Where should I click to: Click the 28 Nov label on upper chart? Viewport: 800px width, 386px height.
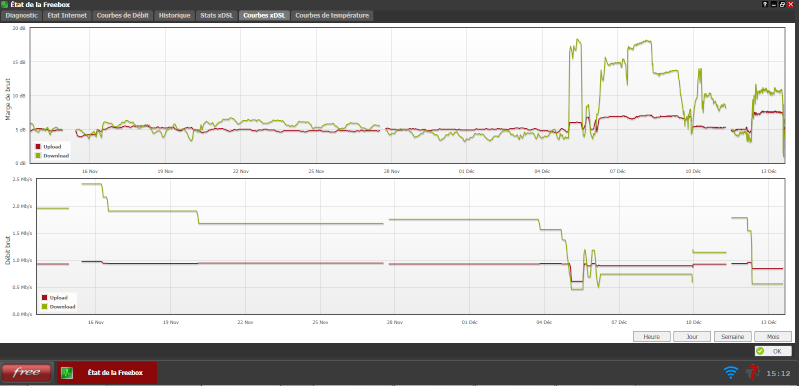point(392,171)
